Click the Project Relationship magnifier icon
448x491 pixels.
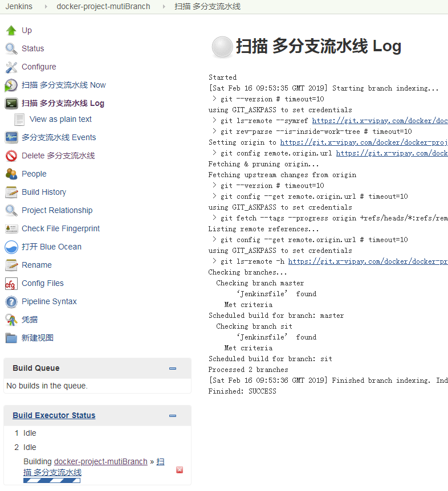click(x=11, y=210)
